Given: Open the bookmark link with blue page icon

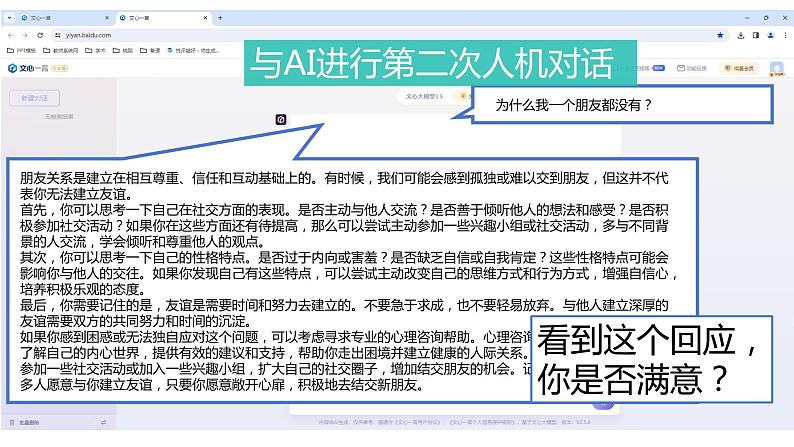Looking at the screenshot, I should [193, 51].
